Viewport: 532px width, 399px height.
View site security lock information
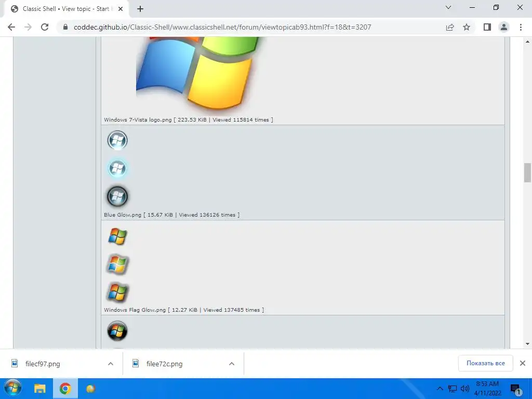click(65, 27)
